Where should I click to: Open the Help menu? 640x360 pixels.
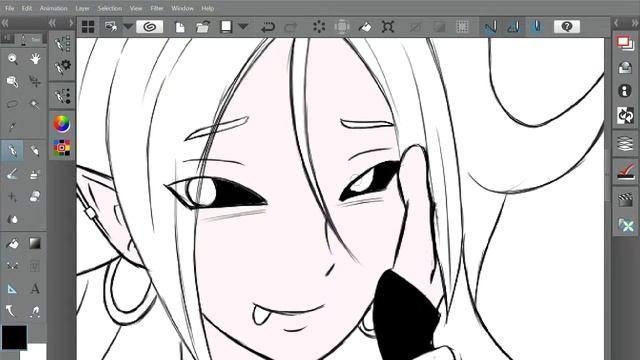coord(208,8)
